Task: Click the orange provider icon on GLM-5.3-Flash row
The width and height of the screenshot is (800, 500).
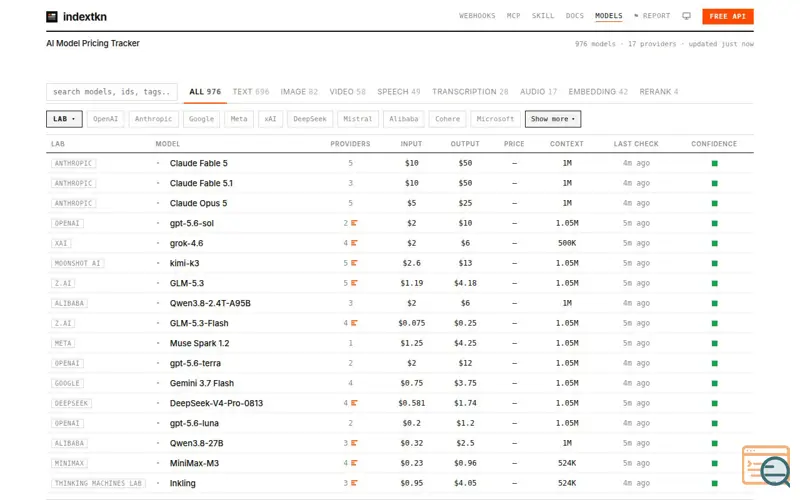Action: coord(354,323)
